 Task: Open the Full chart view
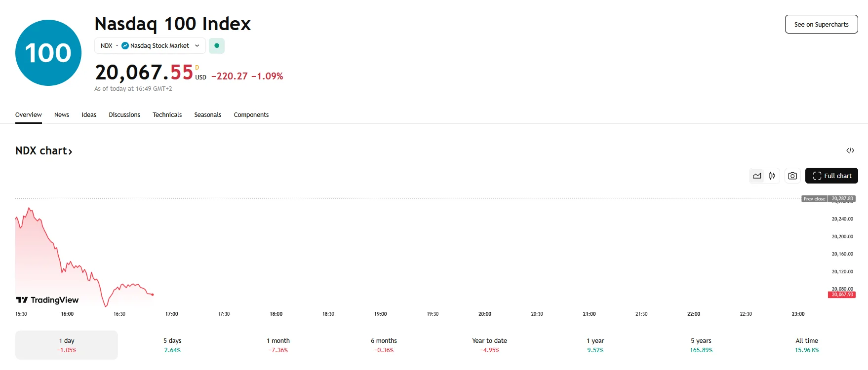831,176
